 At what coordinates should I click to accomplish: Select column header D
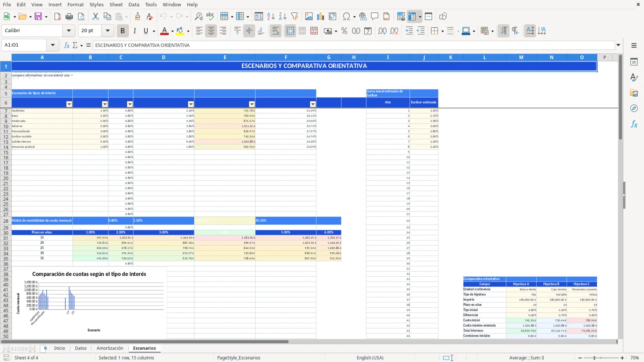[163, 58]
